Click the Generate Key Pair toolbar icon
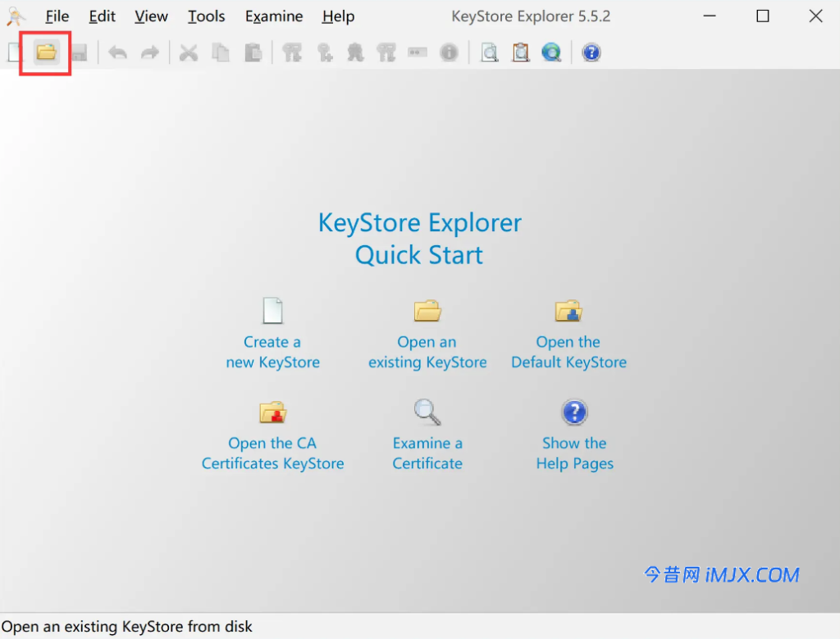840x639 pixels. click(293, 52)
